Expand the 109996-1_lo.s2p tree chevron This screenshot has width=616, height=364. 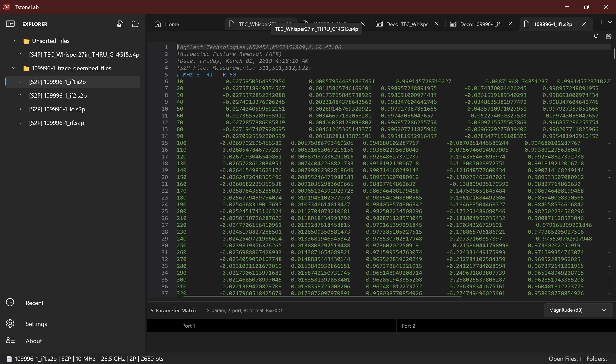21,109
